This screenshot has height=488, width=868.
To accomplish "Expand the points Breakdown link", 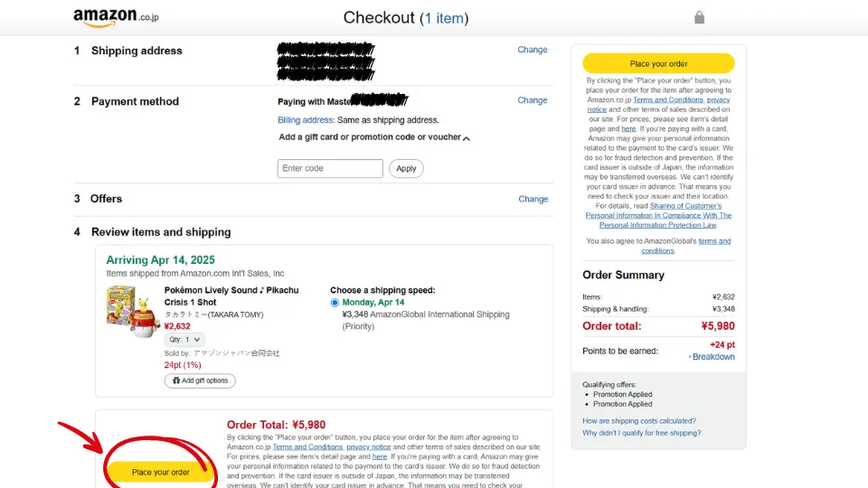I will click(713, 357).
